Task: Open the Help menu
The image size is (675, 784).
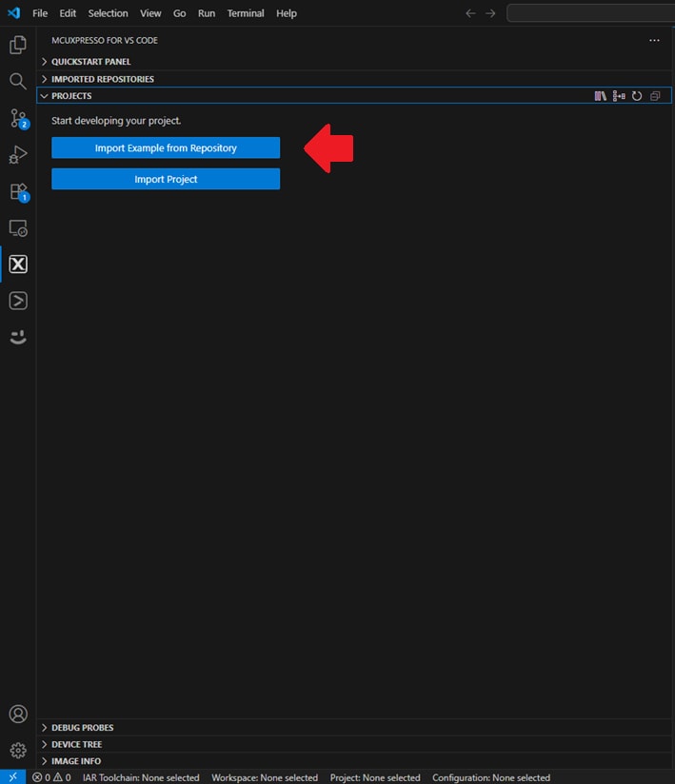Action: 287,13
